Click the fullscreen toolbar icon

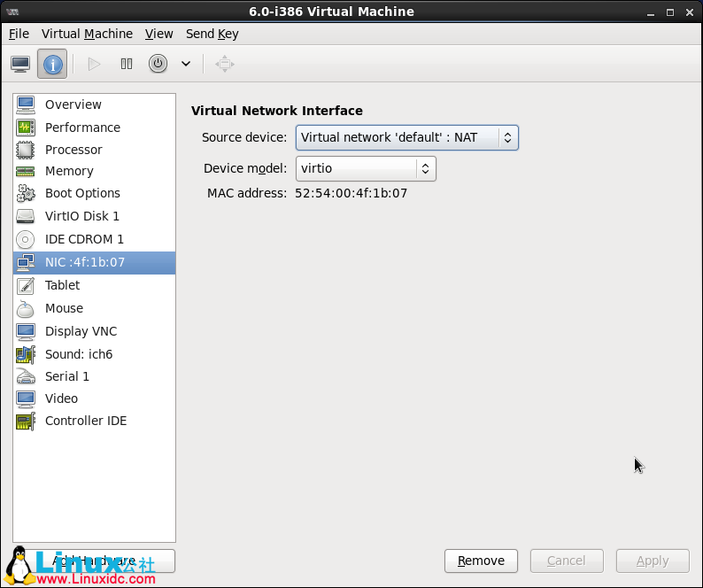(225, 64)
